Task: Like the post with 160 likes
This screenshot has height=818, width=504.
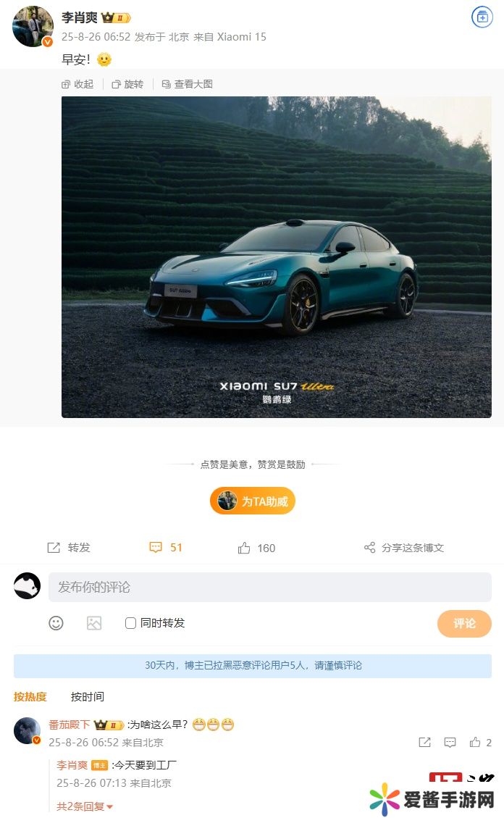Action: (x=256, y=548)
